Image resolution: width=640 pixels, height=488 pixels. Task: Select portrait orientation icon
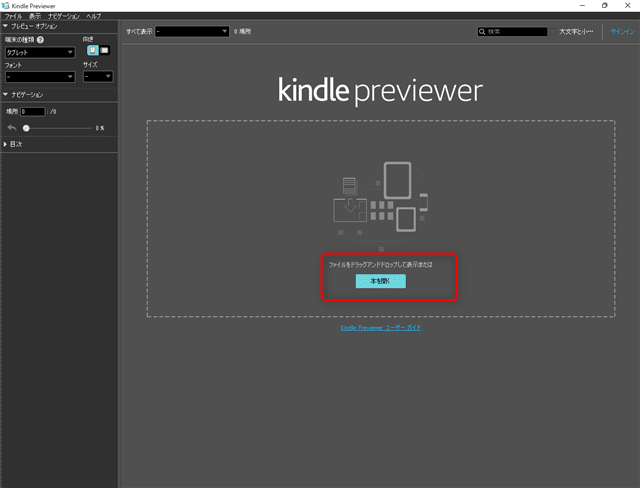93,50
